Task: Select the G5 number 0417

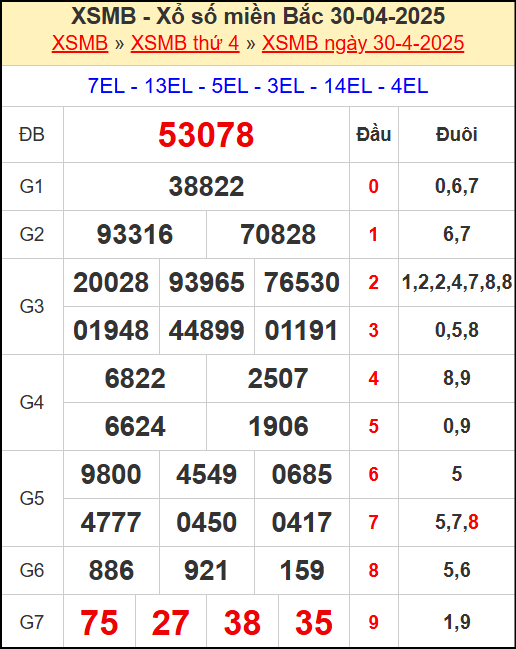Action: tap(302, 522)
